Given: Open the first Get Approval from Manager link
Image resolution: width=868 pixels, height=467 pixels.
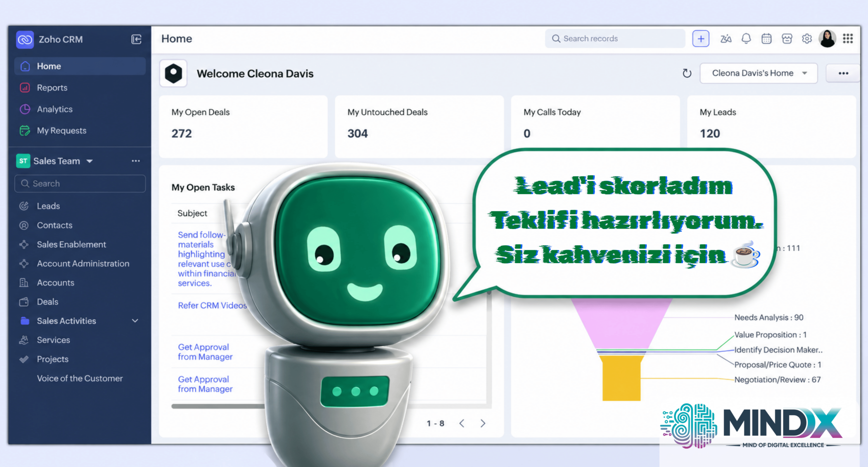Looking at the screenshot, I should [205, 352].
